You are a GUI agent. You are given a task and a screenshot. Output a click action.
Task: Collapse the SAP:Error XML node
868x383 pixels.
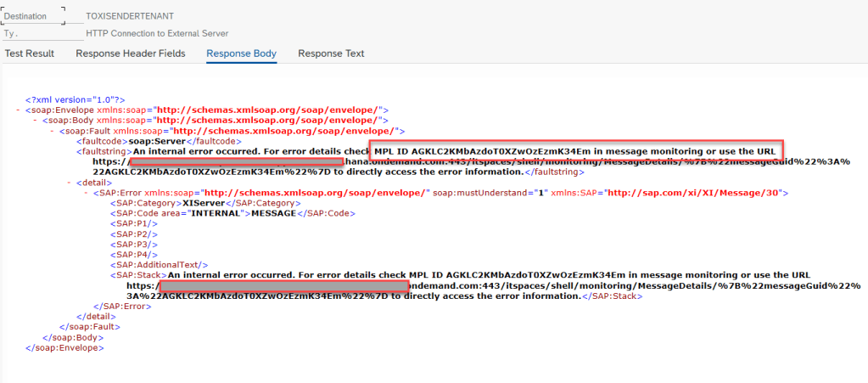[x=86, y=193]
